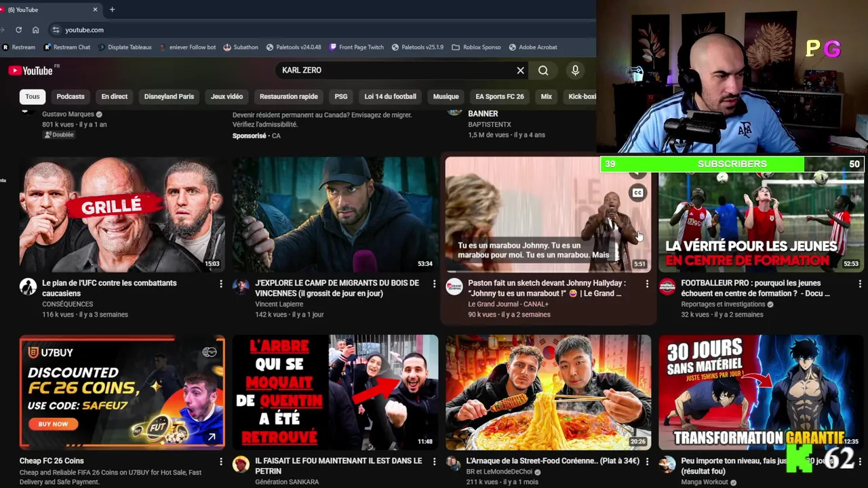Clear the KARL ZERO search text

(x=520, y=70)
